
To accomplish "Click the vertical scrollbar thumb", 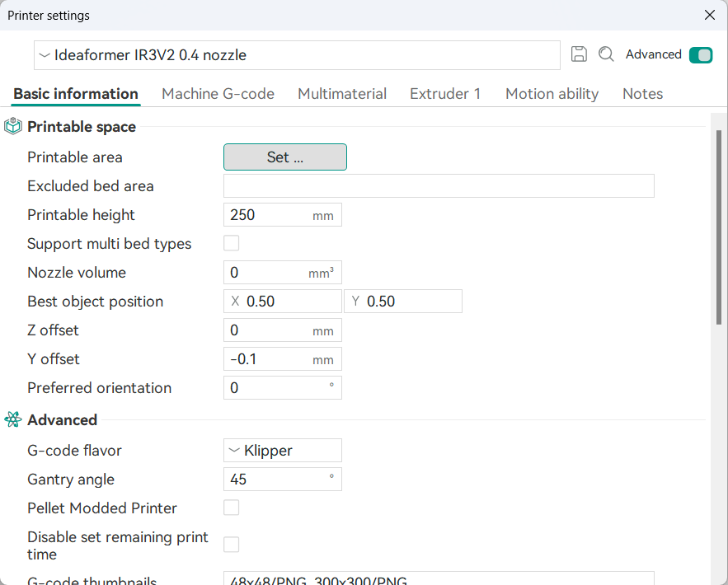I will coord(719,227).
